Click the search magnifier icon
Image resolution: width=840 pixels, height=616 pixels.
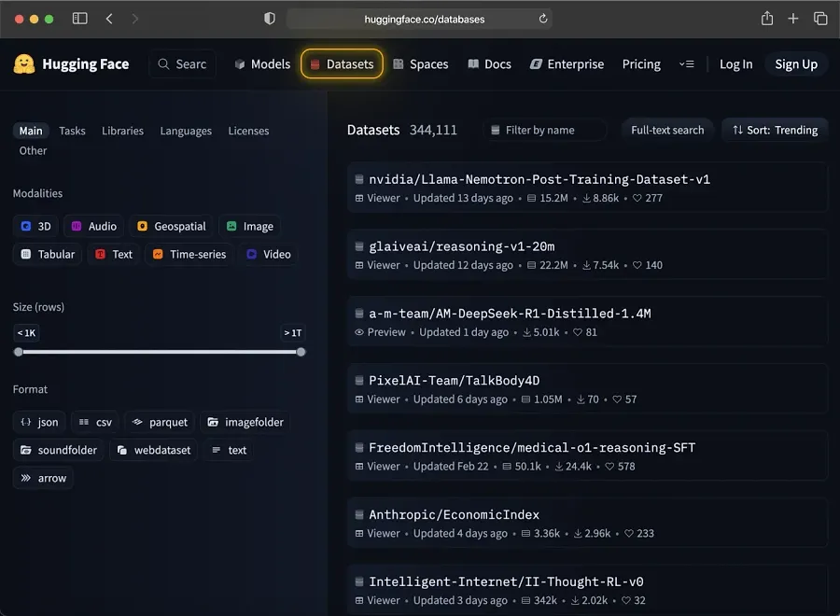coord(163,63)
